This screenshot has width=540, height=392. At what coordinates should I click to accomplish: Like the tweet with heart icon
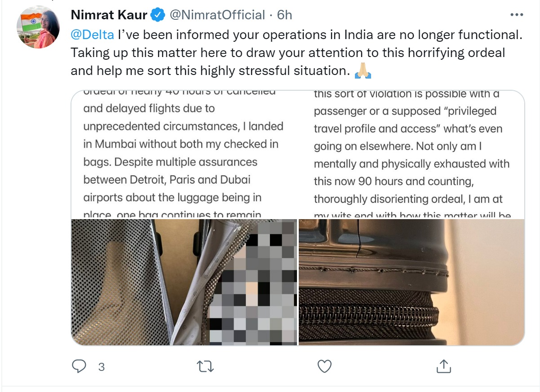point(324,366)
